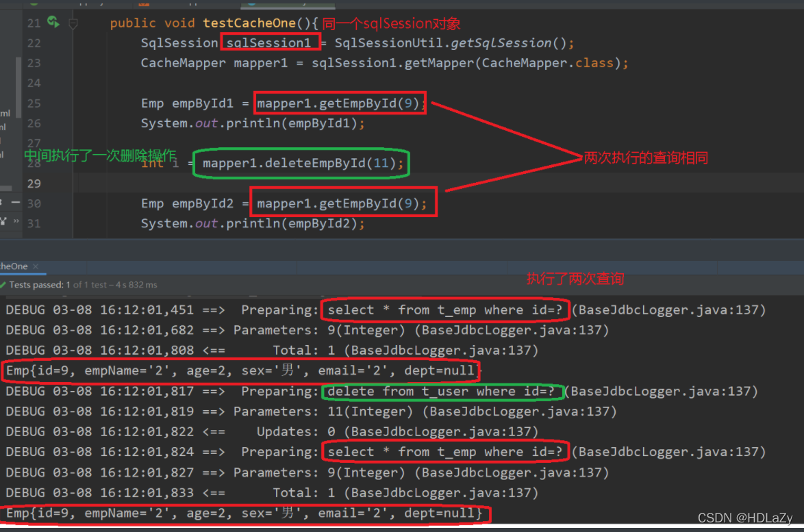Show more toolbar actions via the double-chevron icon
Image resolution: width=804 pixels, height=532 pixels.
(16, 221)
